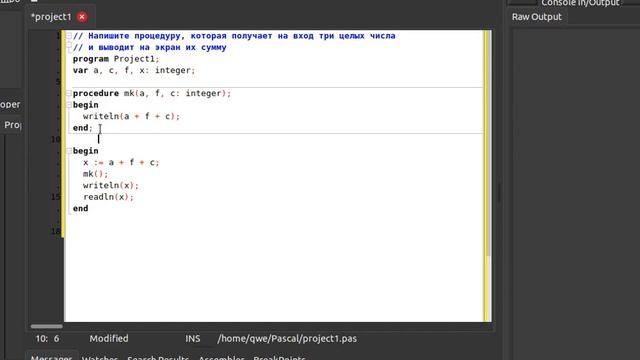Image resolution: width=640 pixels, height=360 pixels.
Task: Click line number 10 in the gutter
Action: tap(56, 140)
